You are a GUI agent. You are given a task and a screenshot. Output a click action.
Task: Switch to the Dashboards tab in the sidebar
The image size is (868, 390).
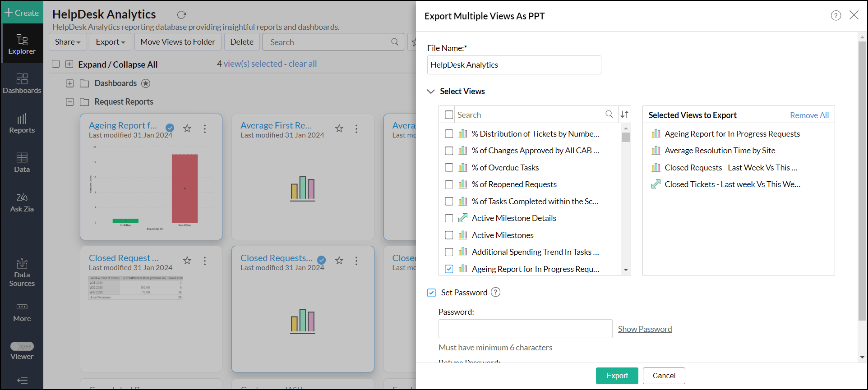pyautogui.click(x=22, y=83)
